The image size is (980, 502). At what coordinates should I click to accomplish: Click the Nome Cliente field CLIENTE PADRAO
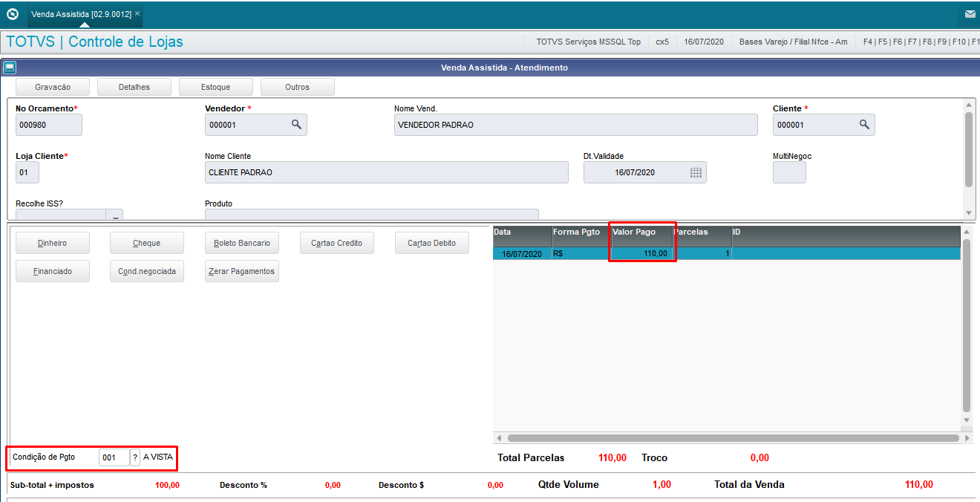click(x=387, y=172)
